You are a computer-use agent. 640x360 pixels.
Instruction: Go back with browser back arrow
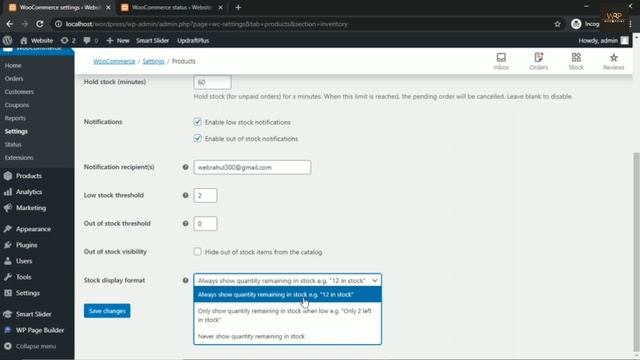pos(9,24)
